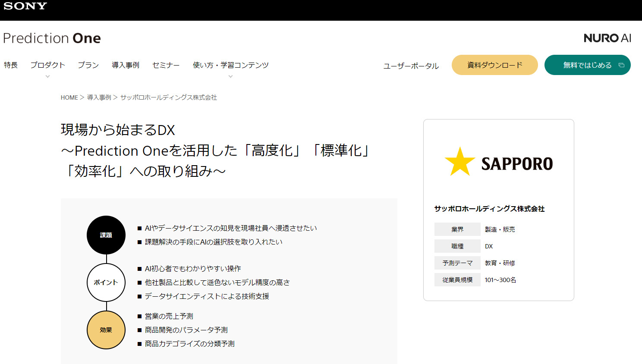Click HOME in the breadcrumb
Screen dimensions: 642x364
69,97
